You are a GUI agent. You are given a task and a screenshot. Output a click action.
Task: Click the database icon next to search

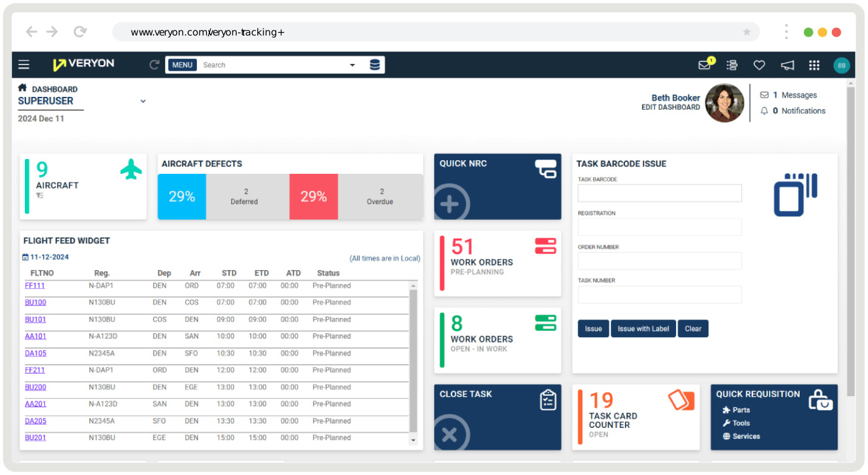[375, 65]
